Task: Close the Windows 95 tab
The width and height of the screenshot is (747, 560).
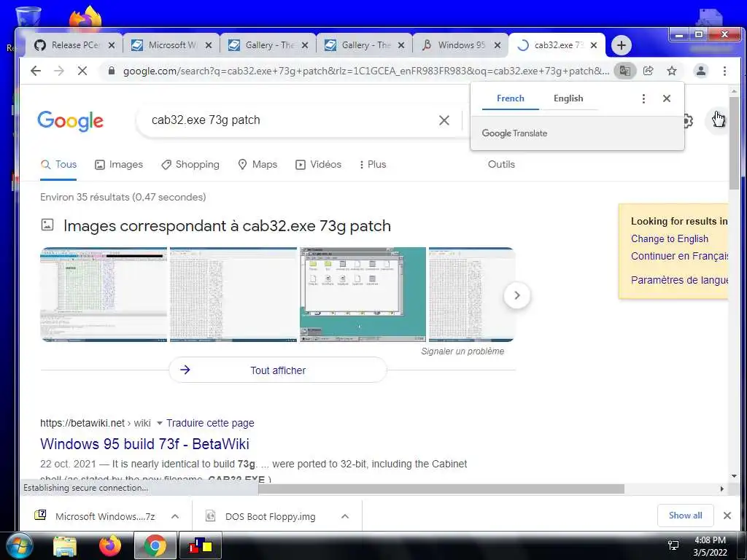Action: 498,45
